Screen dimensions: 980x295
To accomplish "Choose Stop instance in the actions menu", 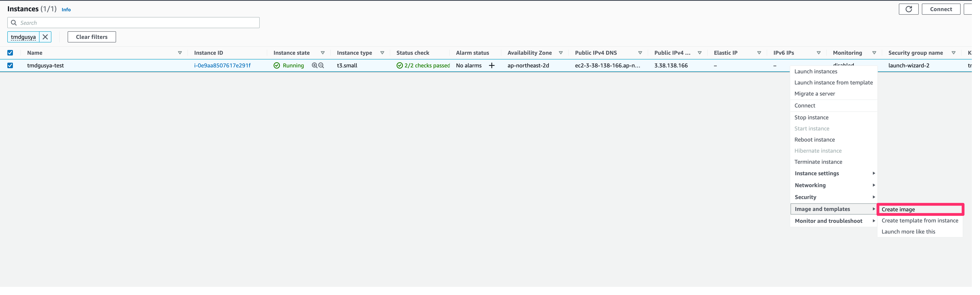I will [x=811, y=118].
